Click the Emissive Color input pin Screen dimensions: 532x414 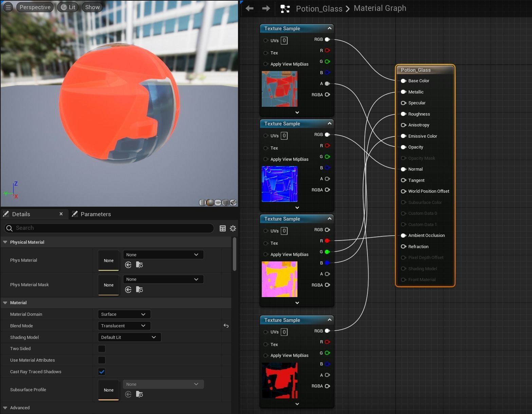[403, 136]
